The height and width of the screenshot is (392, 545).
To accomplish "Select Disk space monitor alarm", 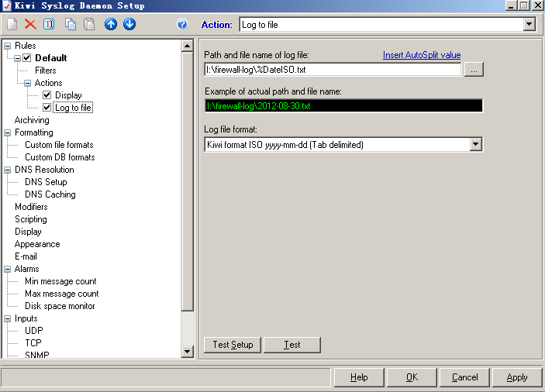I will click(60, 306).
